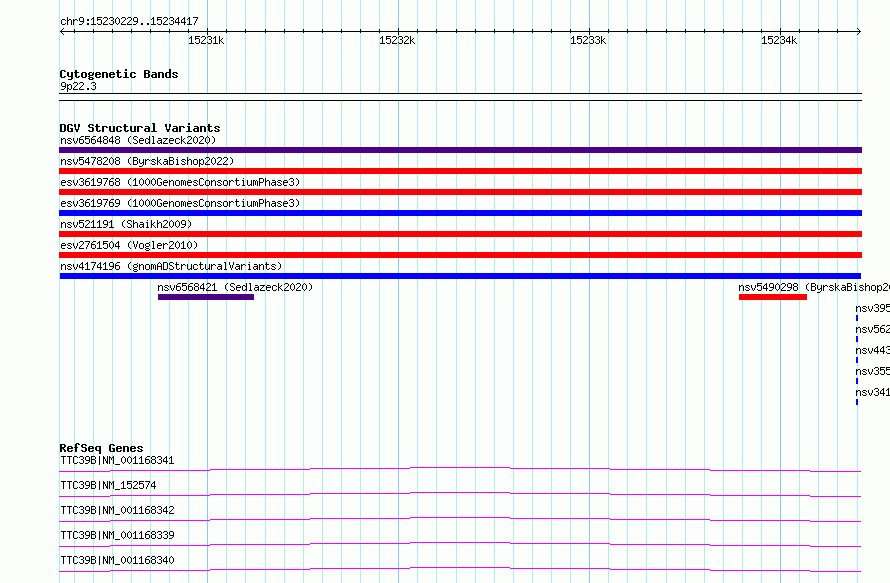Click the truncated nsv443 variant label
Screen dimensions: 890x583
click(x=872, y=350)
